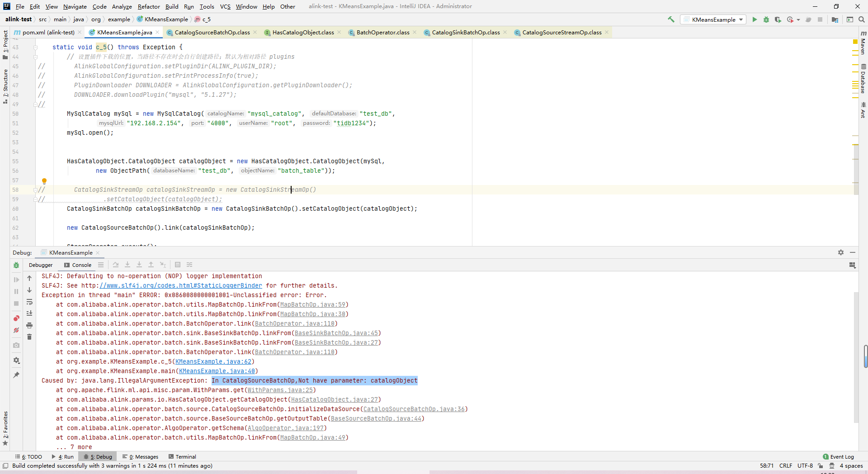Switch to the BatchOperator.class tab
Viewport: 868px width, 474px height.
click(x=382, y=32)
